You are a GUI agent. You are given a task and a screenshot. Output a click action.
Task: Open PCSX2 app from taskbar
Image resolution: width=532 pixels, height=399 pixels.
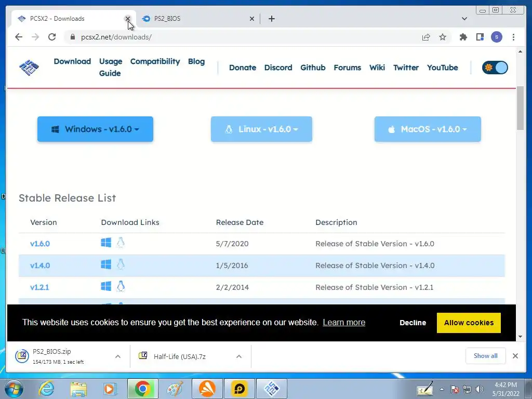[271, 389]
